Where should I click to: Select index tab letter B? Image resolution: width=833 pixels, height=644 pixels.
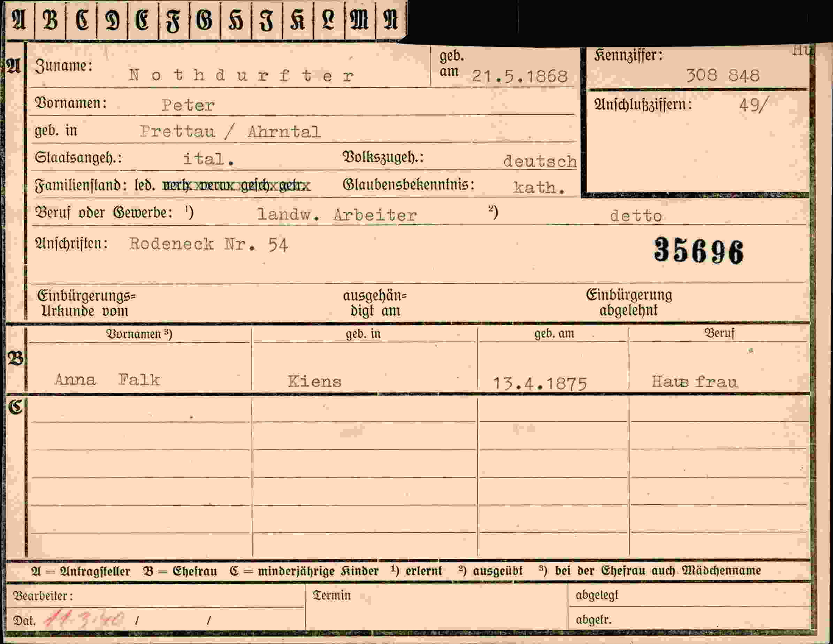[50, 20]
